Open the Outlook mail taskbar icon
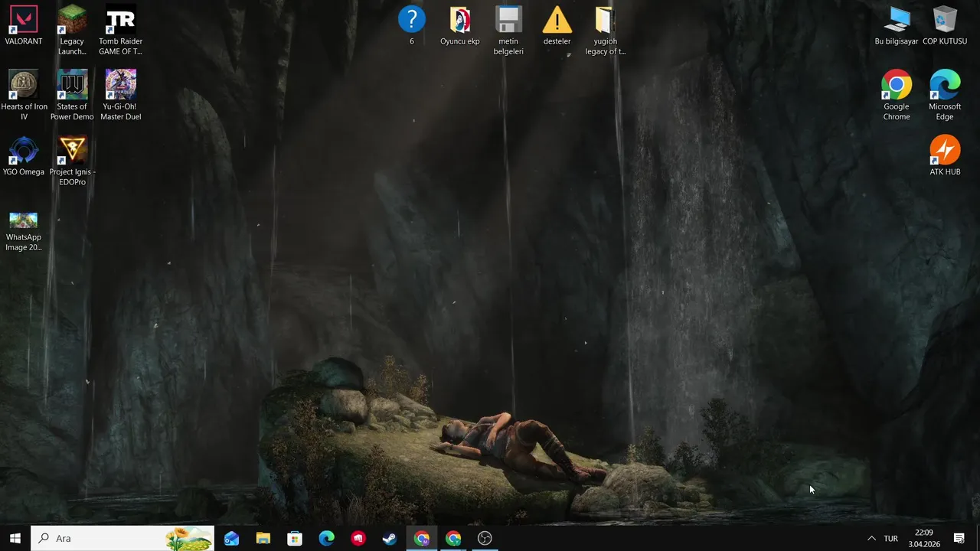This screenshot has height=551, width=980. point(231,538)
